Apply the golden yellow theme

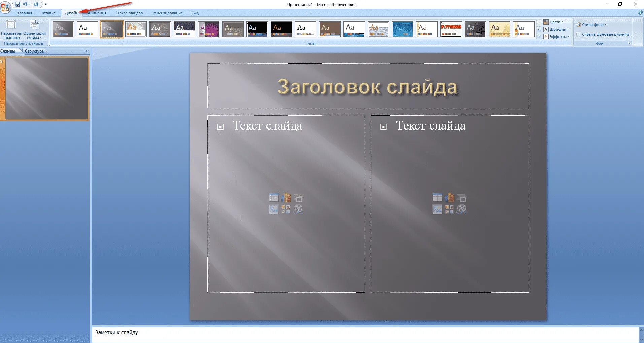pos(500,29)
